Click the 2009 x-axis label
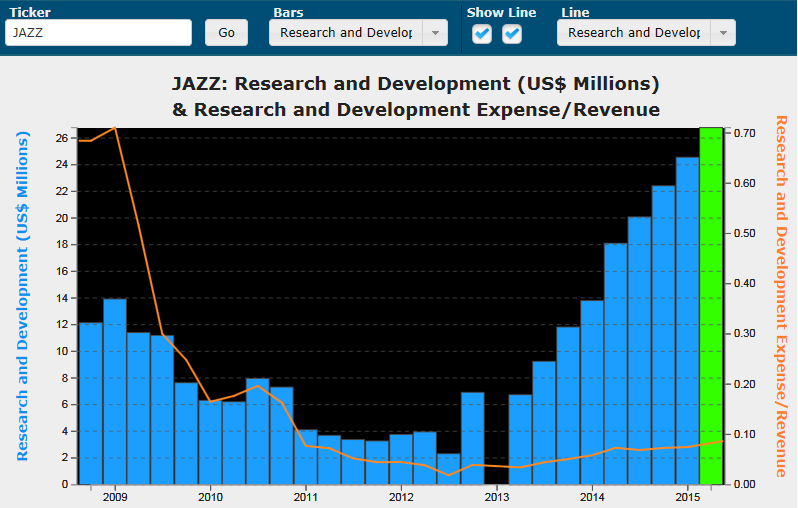 click(115, 497)
